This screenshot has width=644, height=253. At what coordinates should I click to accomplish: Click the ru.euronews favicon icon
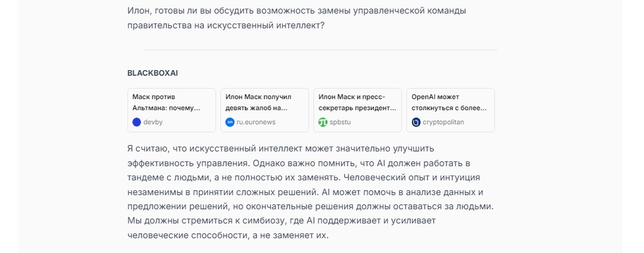[230, 122]
